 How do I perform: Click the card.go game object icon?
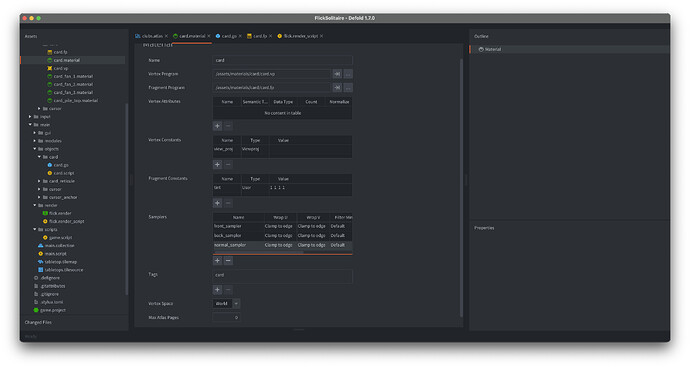pyautogui.click(x=50, y=165)
